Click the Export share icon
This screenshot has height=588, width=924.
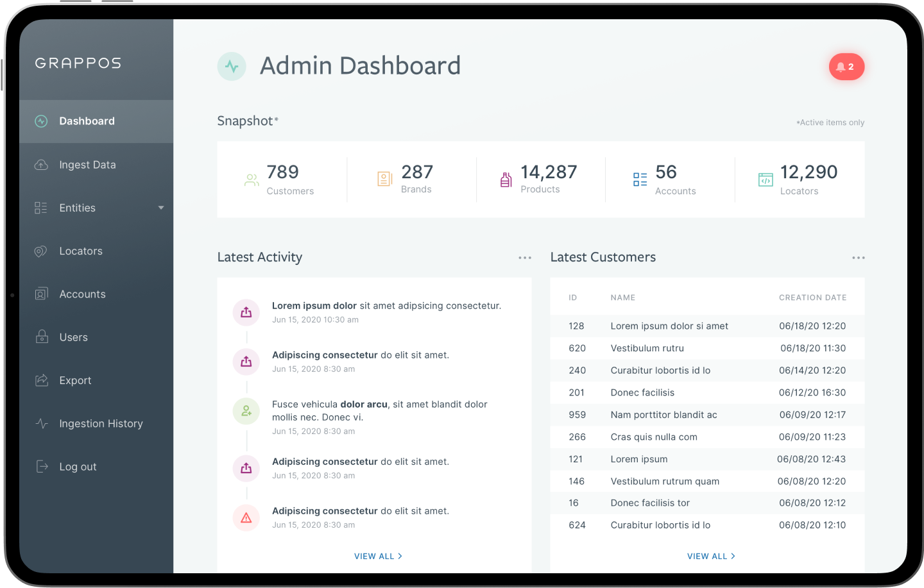41,380
